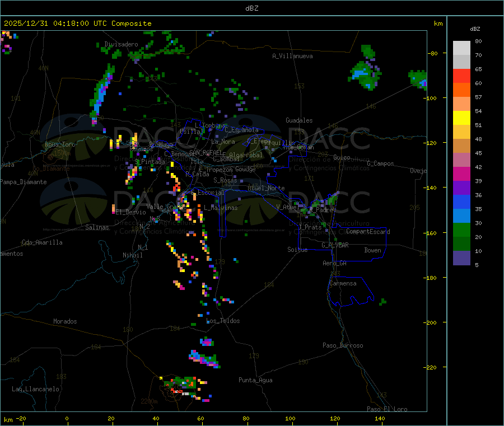Click the light blue 30-35 dBZ swatch
Viewport: 504px width, 426px height.
pos(461,216)
